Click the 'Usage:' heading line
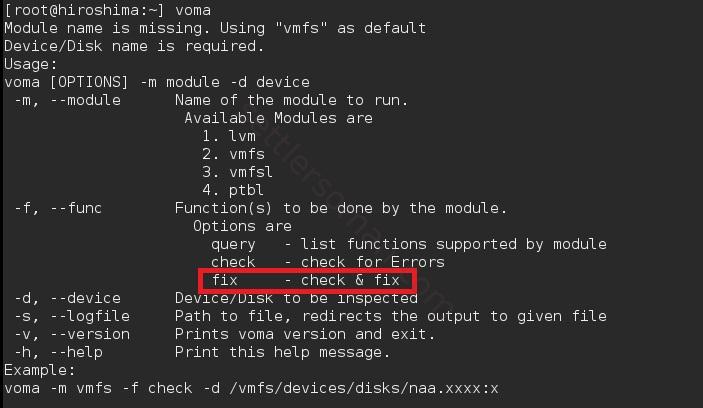This screenshot has height=408, width=703. pyautogui.click(x=31, y=64)
